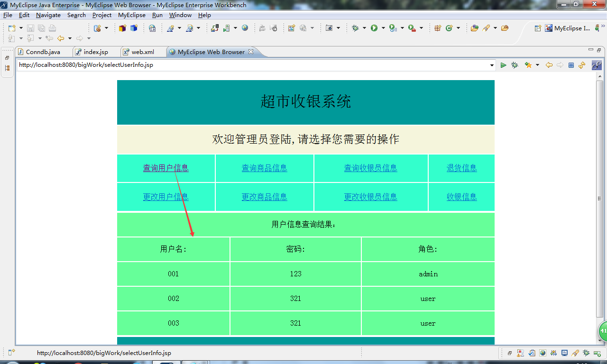Click the camera screenshot toolbar icon
607x364 pixels.
coord(329,28)
